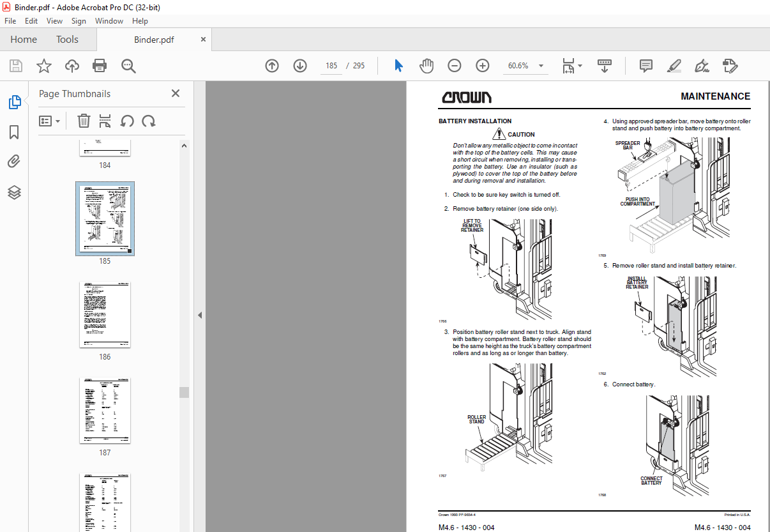Open Page Thumbnails panel icon in sidebar
Screen dimensions: 770x532
(x=14, y=102)
